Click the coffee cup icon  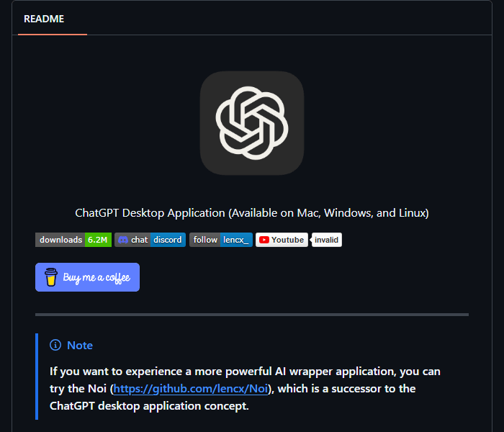tap(51, 277)
